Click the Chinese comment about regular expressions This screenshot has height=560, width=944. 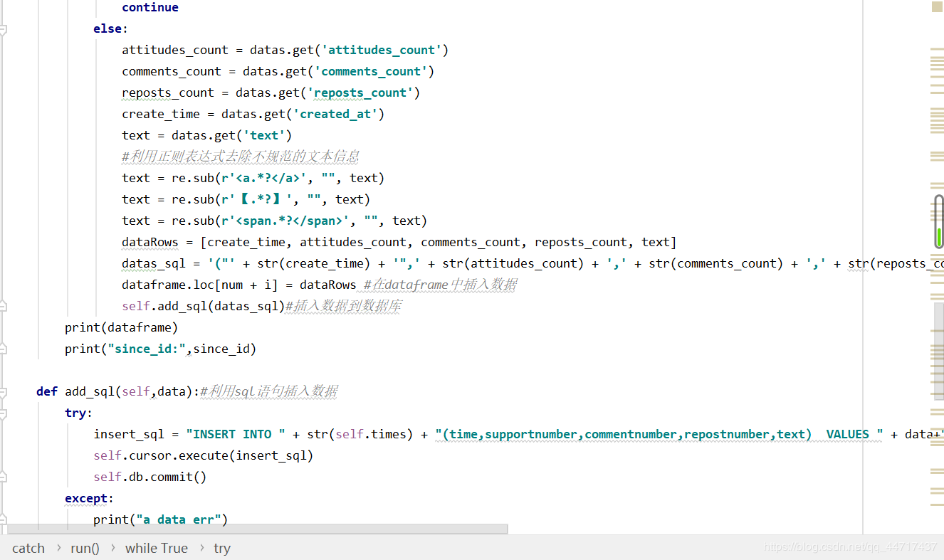coord(241,157)
